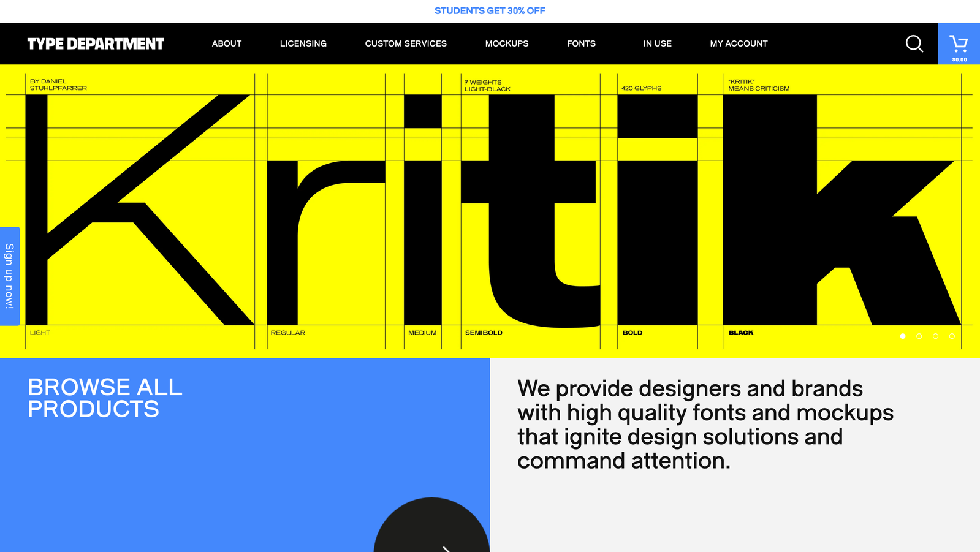Viewport: 980px width, 552px height.
Task: Click the 'Medium' weight label
Action: [422, 333]
